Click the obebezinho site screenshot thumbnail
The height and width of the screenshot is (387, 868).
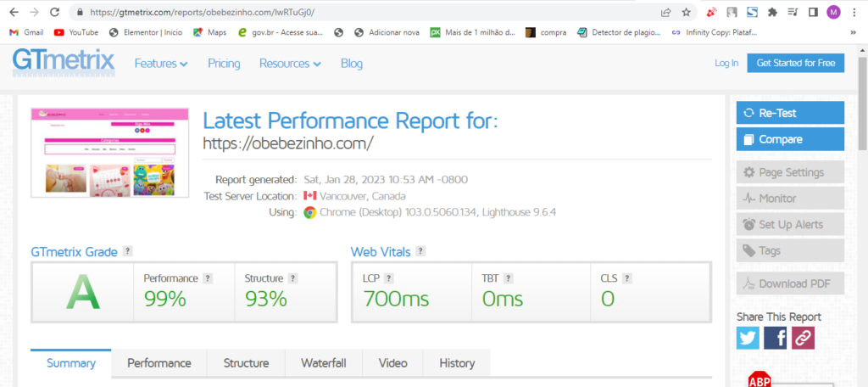pyautogui.click(x=110, y=153)
